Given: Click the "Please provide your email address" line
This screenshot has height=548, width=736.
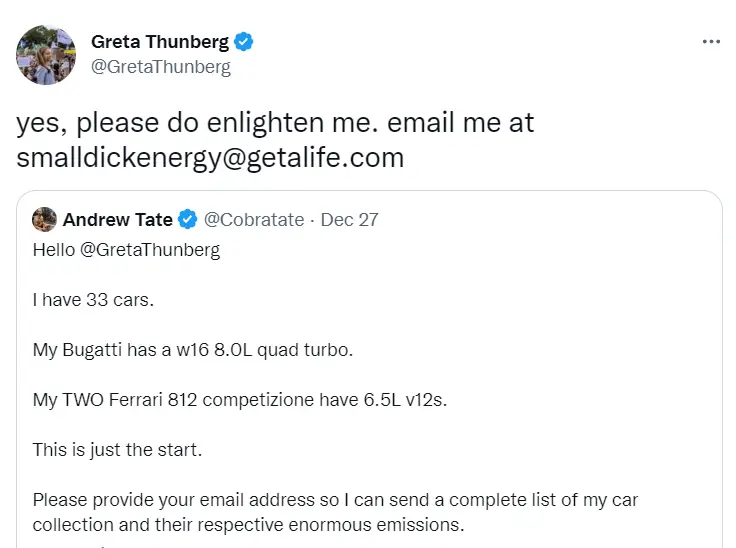Looking at the screenshot, I should coord(335,499).
